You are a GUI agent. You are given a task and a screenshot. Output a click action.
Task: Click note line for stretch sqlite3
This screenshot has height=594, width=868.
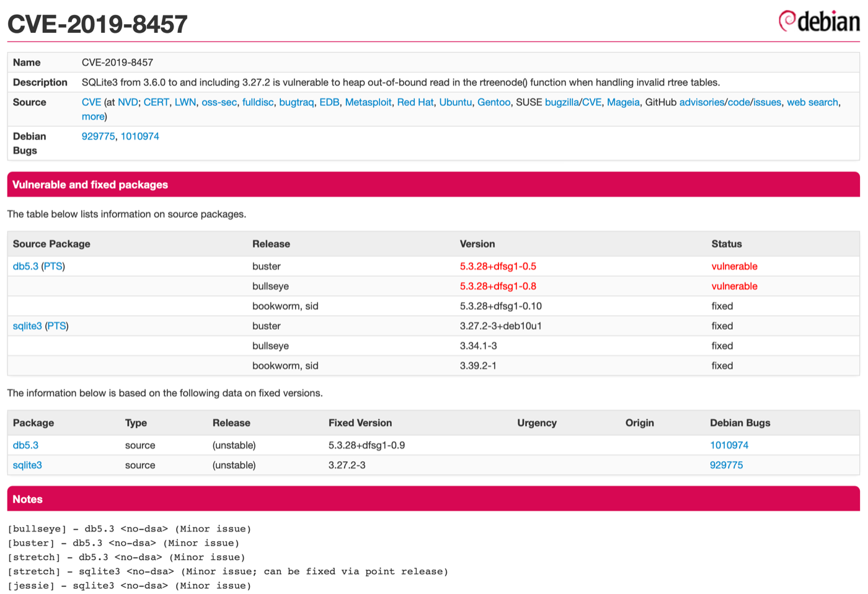tap(228, 572)
